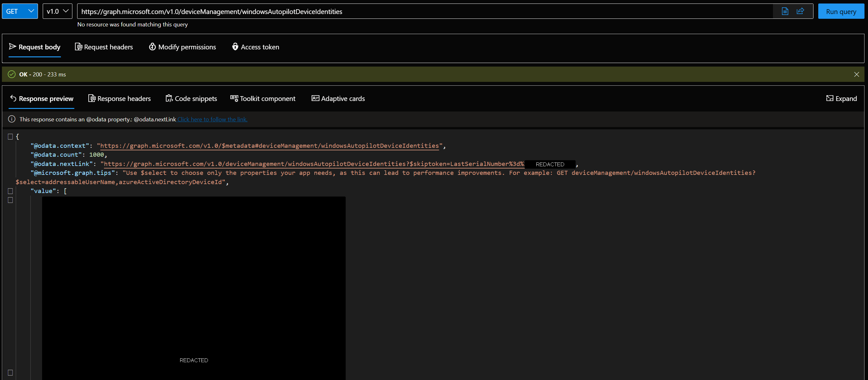Viewport: 868px width, 380px height.
Task: Click the green OK checkmark icon
Action: tap(12, 75)
